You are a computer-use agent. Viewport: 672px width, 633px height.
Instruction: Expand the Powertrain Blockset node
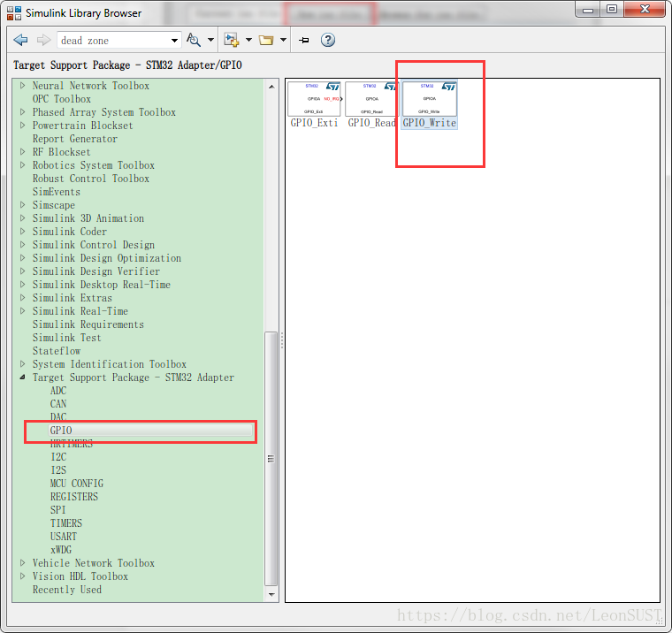pyautogui.click(x=23, y=126)
